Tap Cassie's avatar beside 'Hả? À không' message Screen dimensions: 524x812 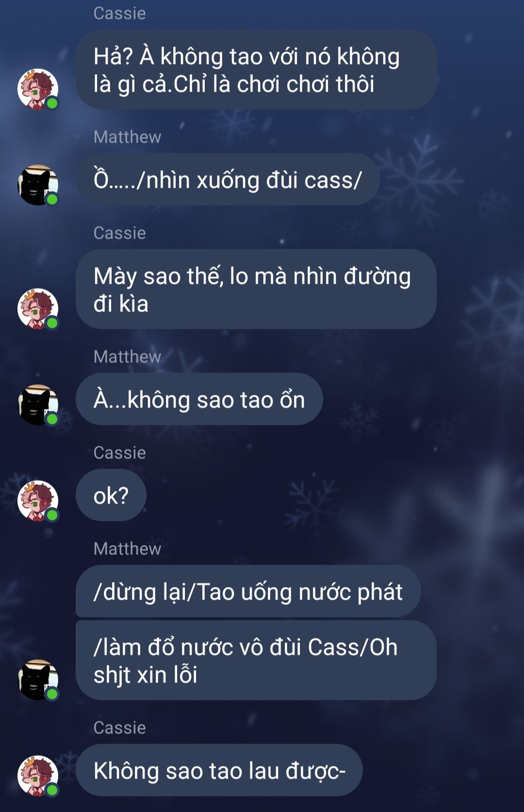[x=38, y=89]
